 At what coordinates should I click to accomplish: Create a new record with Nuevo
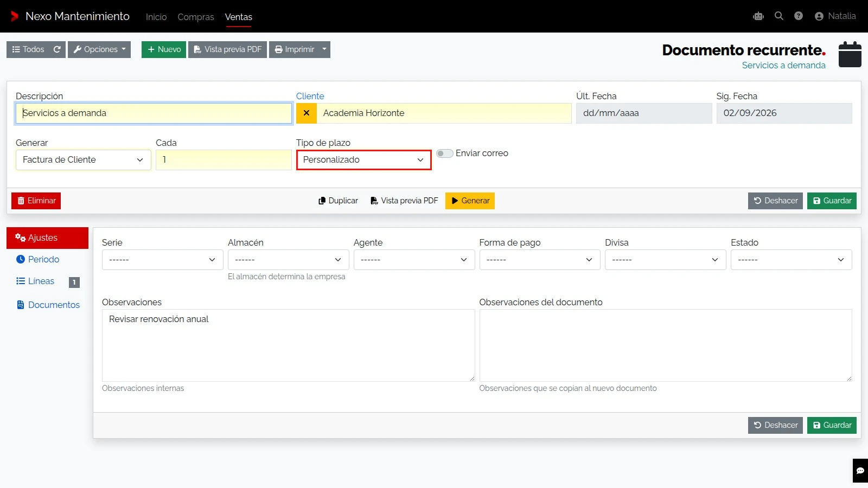pyautogui.click(x=164, y=49)
